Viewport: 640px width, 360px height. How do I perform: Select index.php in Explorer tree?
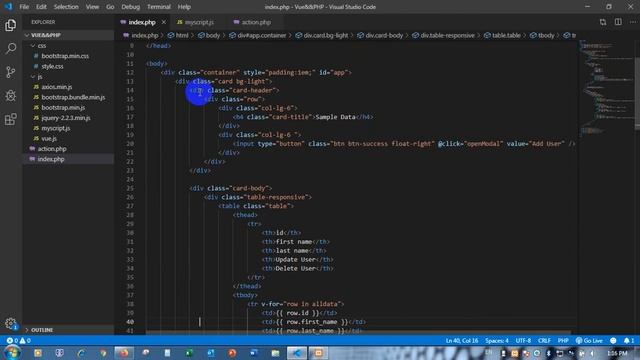(68, 159)
